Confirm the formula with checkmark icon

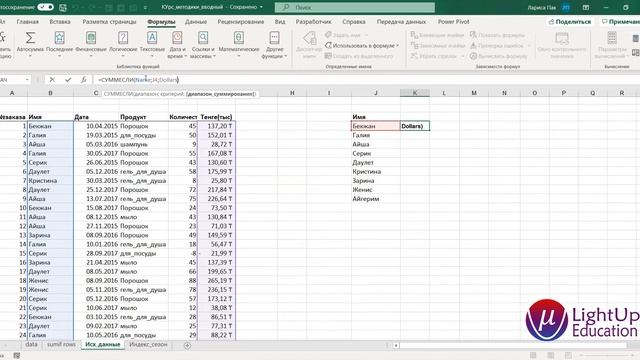tap(68, 80)
